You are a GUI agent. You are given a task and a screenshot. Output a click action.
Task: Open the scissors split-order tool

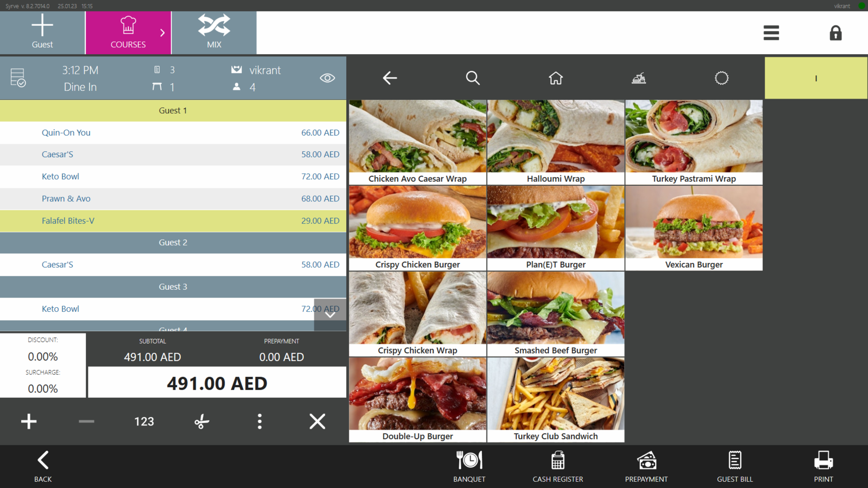[202, 421]
